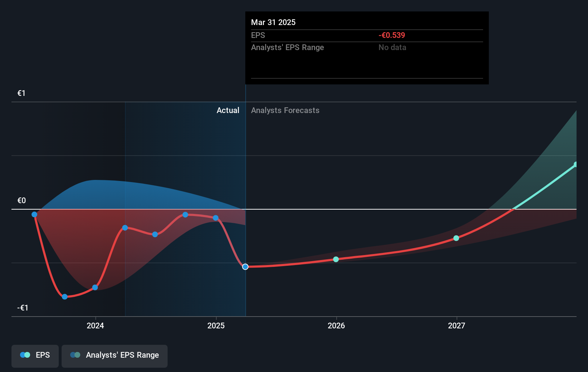Click EPS point after 2024 at rise

pos(125,228)
